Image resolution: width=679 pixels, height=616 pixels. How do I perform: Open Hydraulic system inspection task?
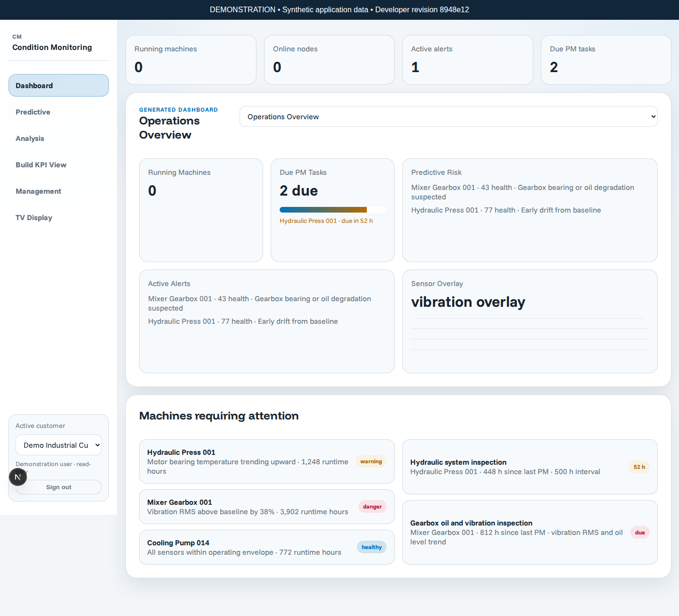click(530, 467)
